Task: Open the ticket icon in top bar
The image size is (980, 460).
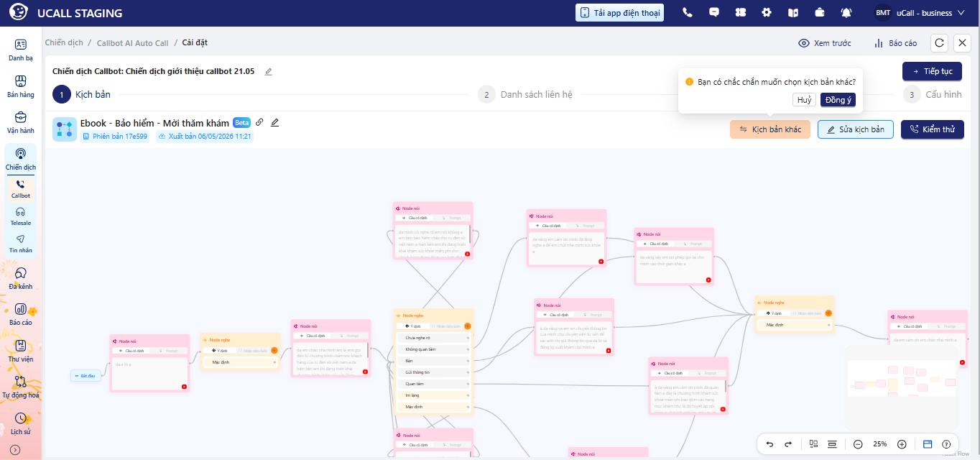Action: click(741, 12)
